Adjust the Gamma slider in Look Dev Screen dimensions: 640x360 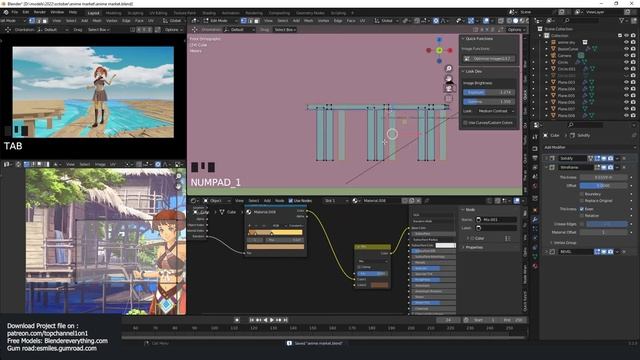pos(489,101)
